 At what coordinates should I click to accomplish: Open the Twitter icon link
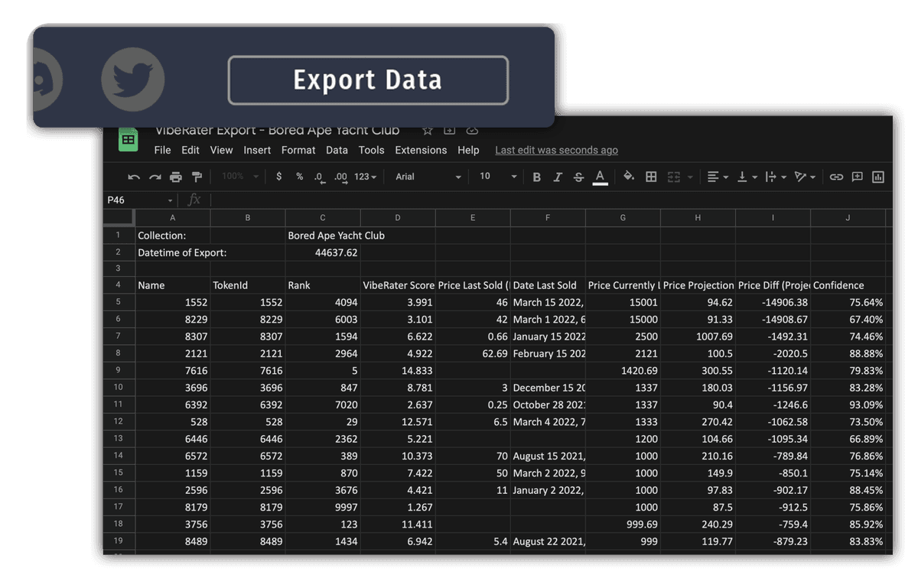133,80
